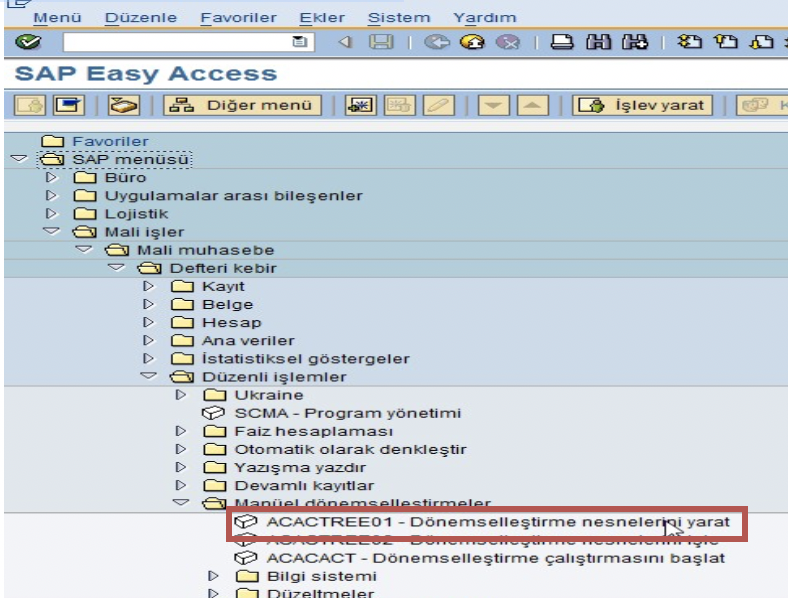
Task: Expand the Ana veriler folder
Action: click(148, 340)
